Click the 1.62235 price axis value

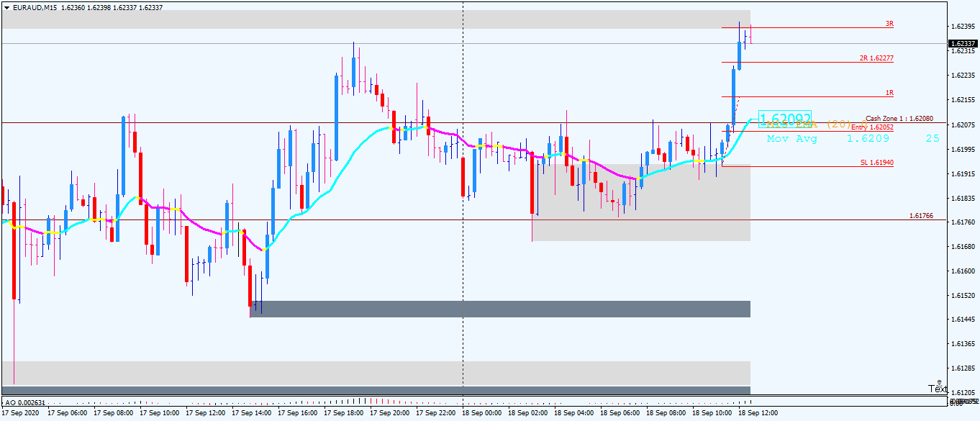coord(963,75)
